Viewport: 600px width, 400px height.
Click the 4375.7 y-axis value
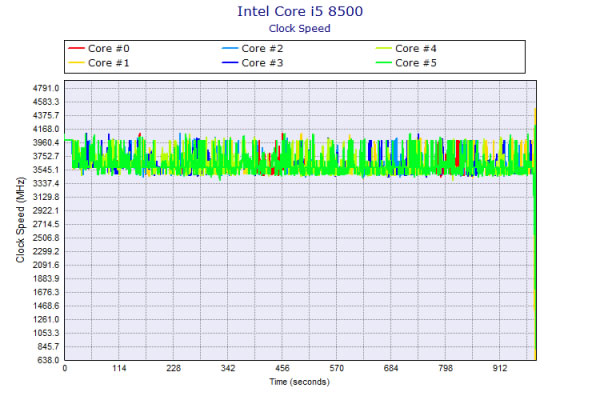46,115
